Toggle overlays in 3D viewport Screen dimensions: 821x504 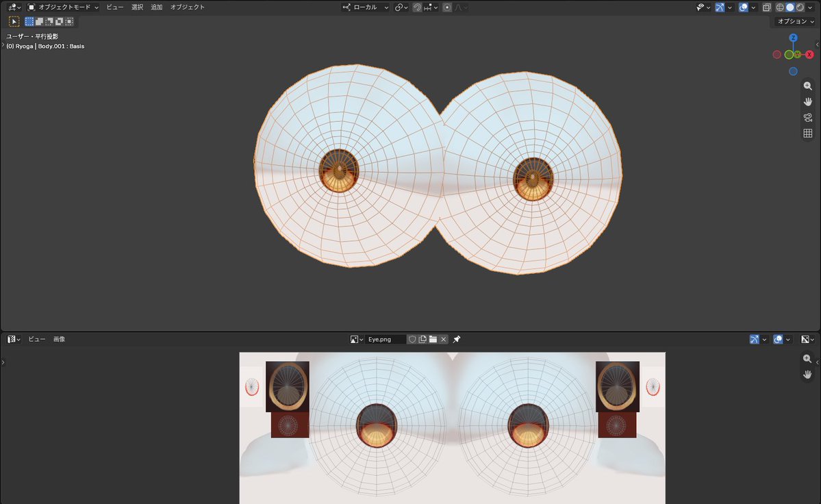pos(743,8)
